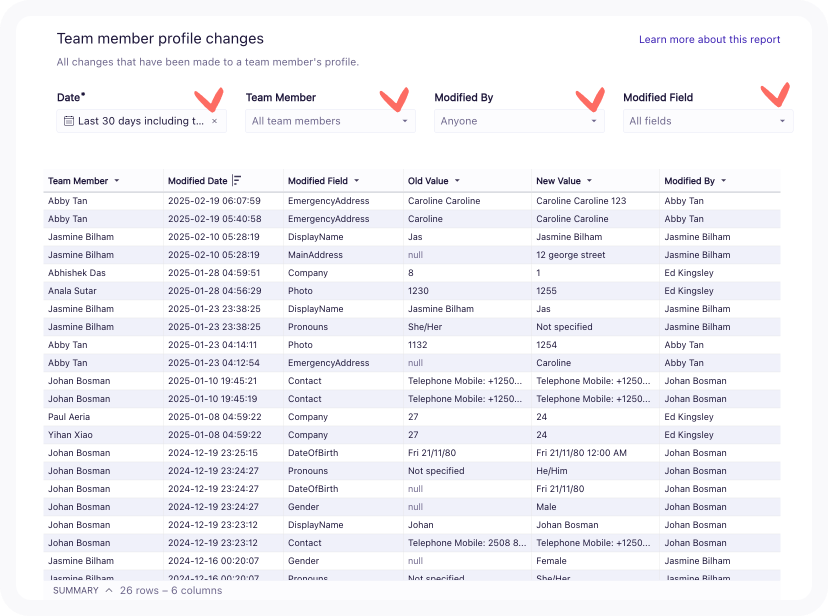
Task: Click the Old Value column header arrow
Action: pos(458,181)
